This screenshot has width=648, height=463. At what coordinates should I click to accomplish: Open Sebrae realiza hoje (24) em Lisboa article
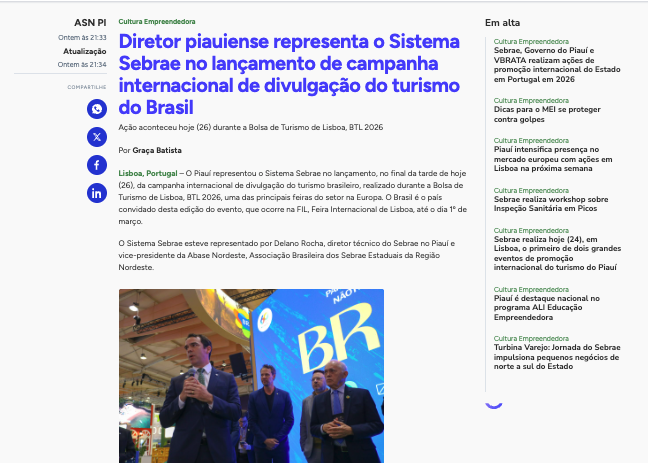(x=557, y=253)
